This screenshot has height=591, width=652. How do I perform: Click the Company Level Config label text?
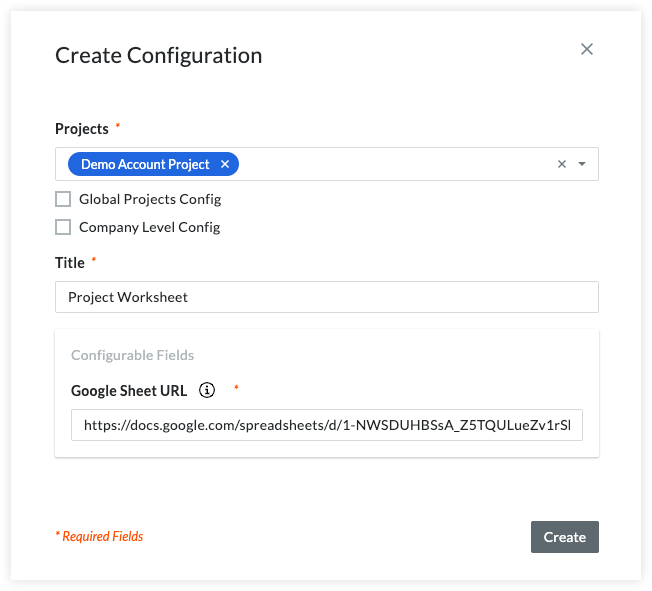click(x=150, y=227)
